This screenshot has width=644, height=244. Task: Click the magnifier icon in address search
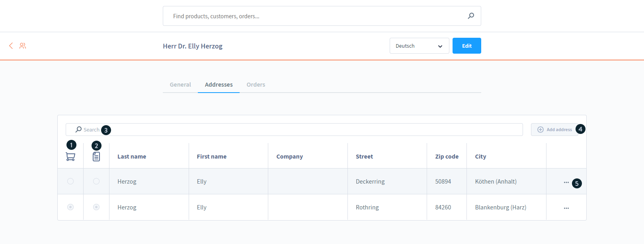coord(78,130)
